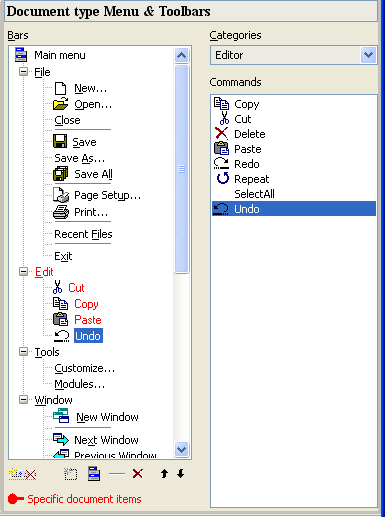Click the Save floppy disk icon
This screenshot has width=385, height=517.
[60, 141]
